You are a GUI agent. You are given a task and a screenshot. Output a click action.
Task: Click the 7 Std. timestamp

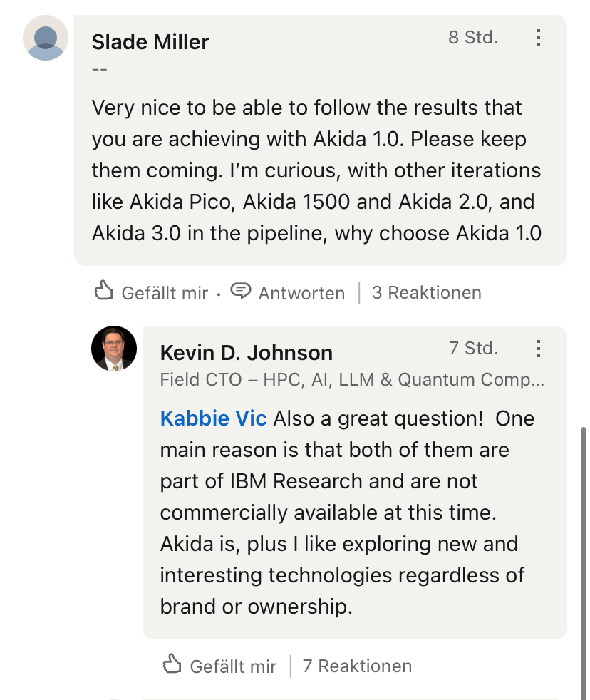point(473,349)
